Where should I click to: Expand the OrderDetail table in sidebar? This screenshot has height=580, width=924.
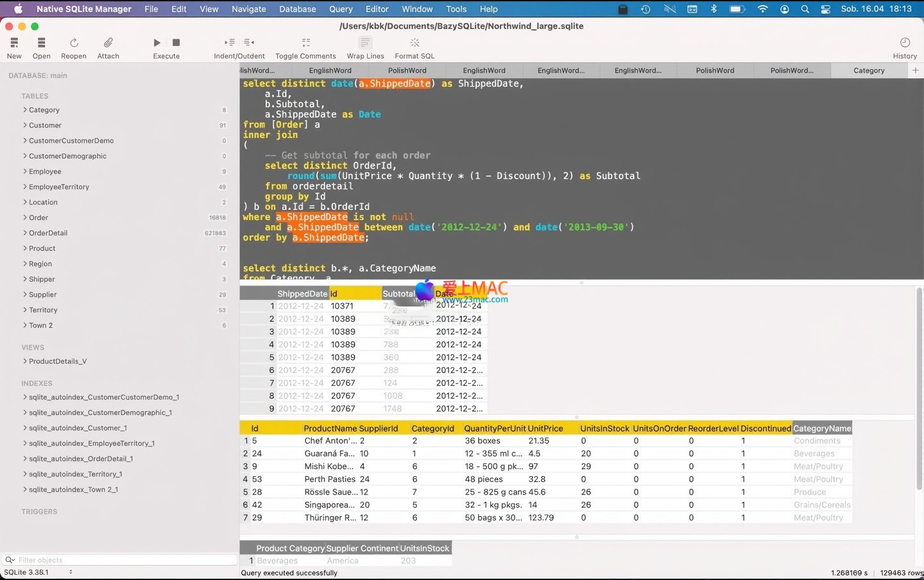(x=25, y=233)
